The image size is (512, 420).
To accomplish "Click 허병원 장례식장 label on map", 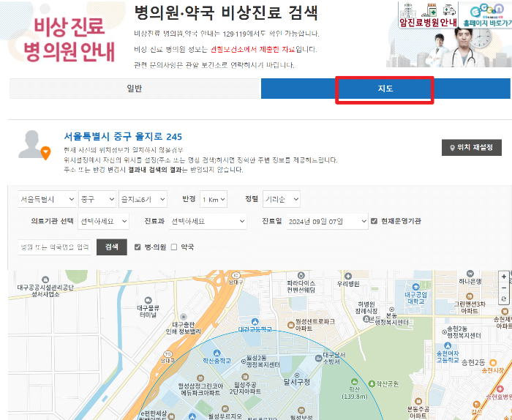I will click(367, 307).
